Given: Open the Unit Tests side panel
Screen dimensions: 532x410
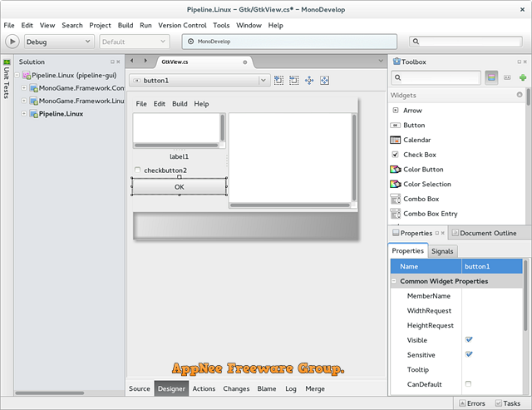Looking at the screenshot, I should coord(7,79).
